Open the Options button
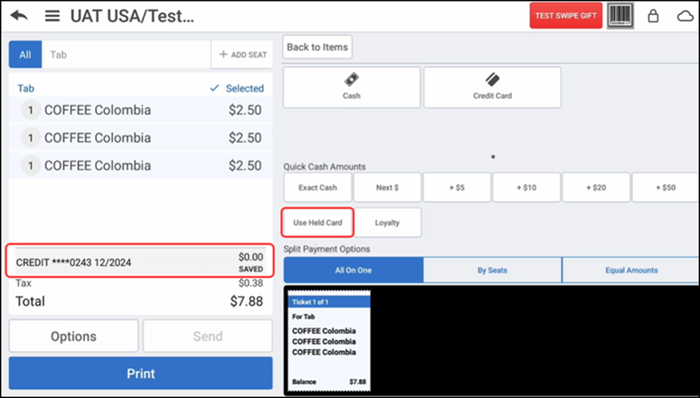Screen dimensions: 700x398 click(74, 336)
